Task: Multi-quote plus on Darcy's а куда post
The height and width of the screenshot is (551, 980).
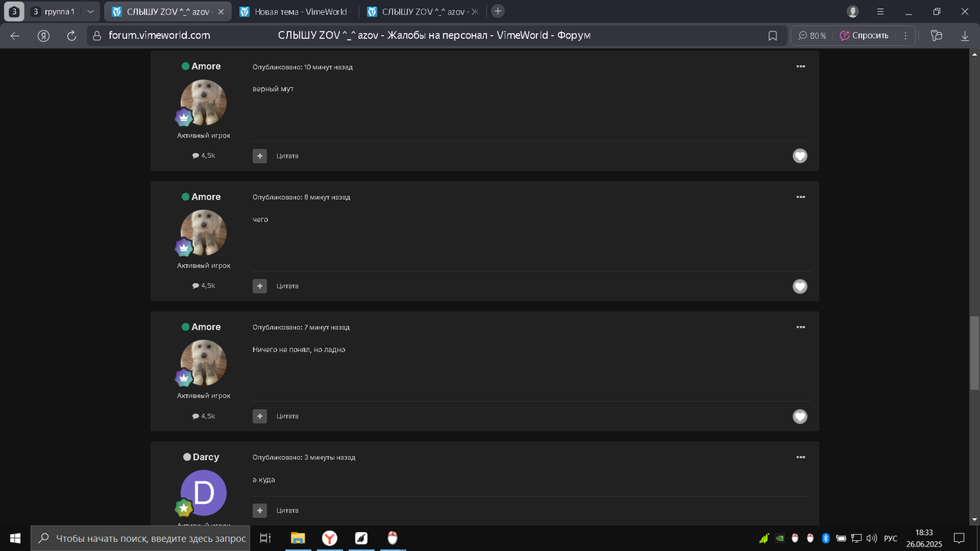Action: pos(260,510)
